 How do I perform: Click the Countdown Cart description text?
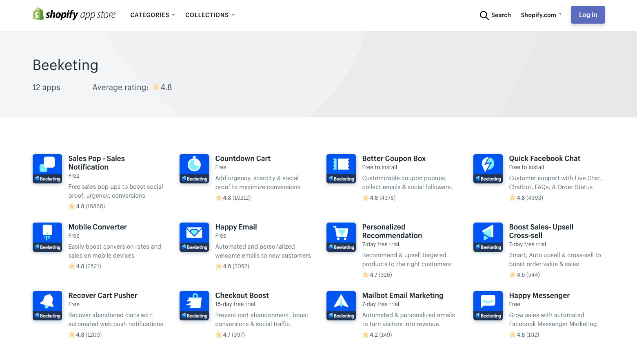tap(258, 183)
